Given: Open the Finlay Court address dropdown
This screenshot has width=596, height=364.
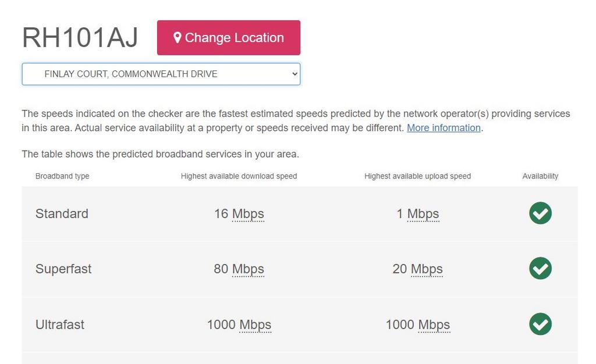Looking at the screenshot, I should [161, 74].
